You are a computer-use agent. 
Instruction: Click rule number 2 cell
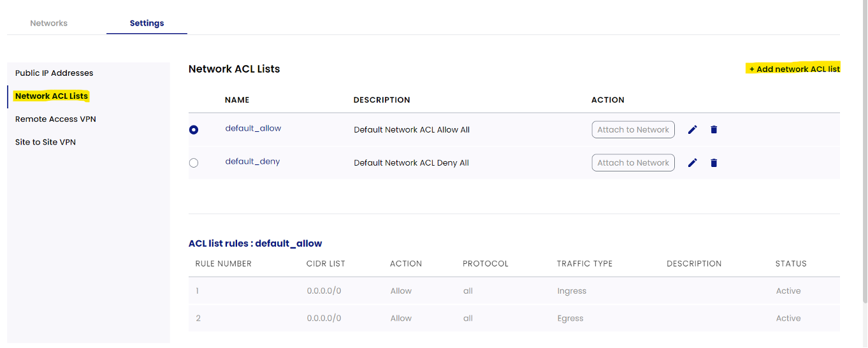[198, 318]
